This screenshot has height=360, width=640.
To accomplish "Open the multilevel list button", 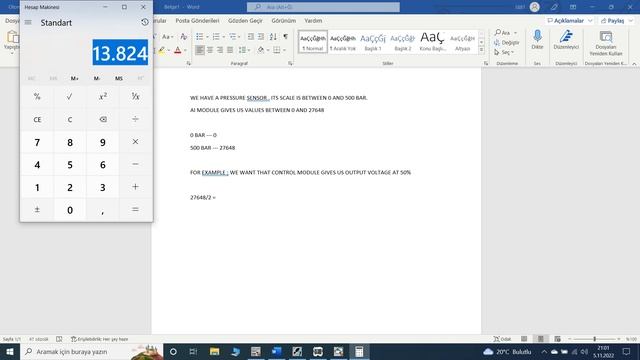I will [x=233, y=37].
